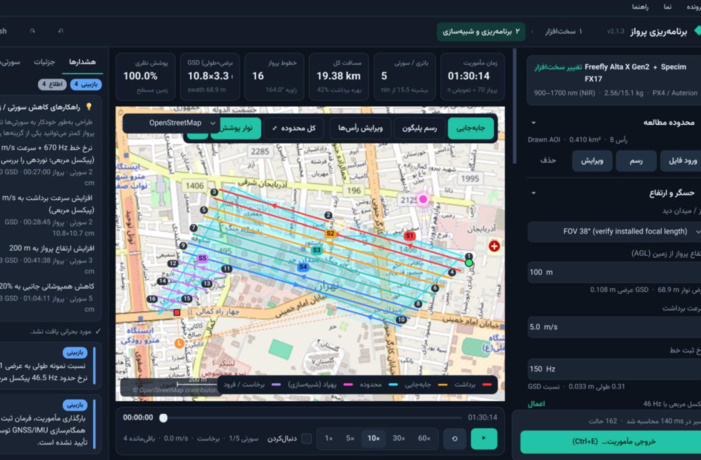Click waypoint 13 on the flight path
Screen dimensions: 701x460
coord(207,283)
